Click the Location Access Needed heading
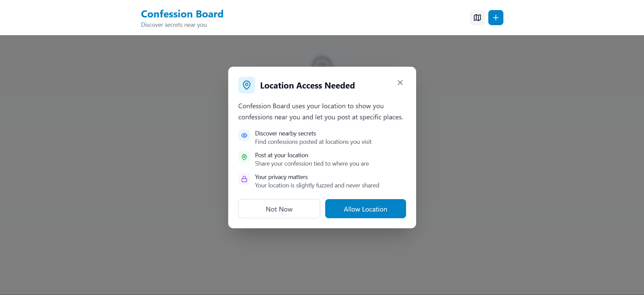 pos(307,85)
